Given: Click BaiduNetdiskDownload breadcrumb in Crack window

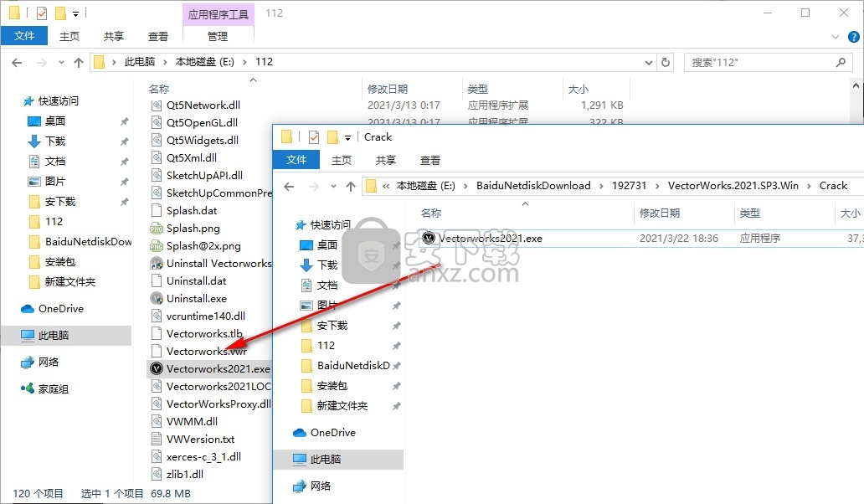Looking at the screenshot, I should (x=533, y=186).
